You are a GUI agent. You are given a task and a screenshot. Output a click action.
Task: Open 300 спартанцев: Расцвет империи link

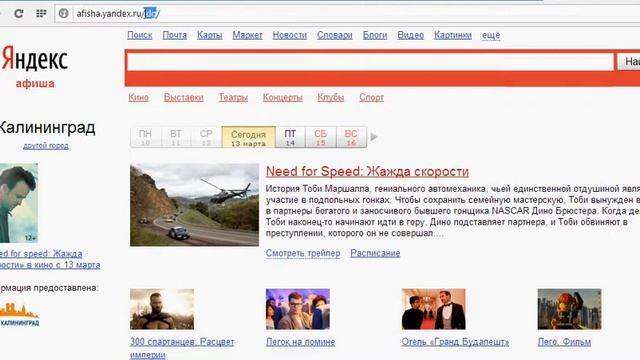pyautogui.click(x=182, y=348)
